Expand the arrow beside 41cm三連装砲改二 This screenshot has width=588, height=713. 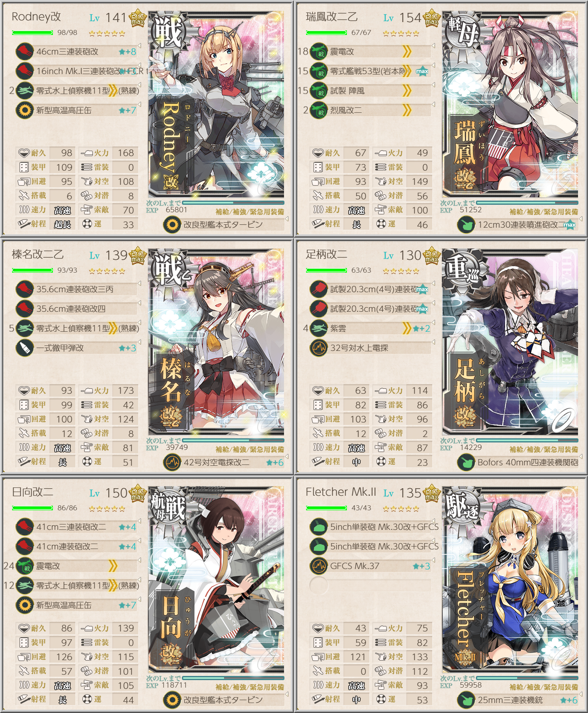[139, 521]
